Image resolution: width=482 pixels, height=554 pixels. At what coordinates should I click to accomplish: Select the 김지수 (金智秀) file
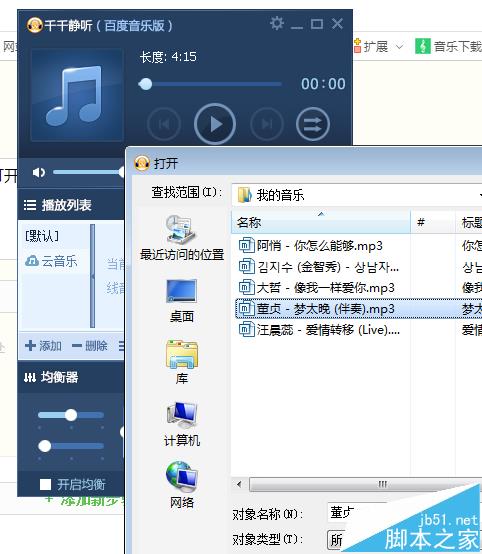click(x=319, y=267)
